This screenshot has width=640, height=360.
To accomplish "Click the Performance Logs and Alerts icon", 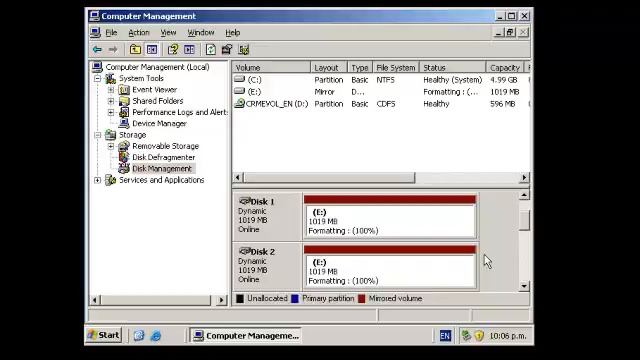I will point(124,112).
